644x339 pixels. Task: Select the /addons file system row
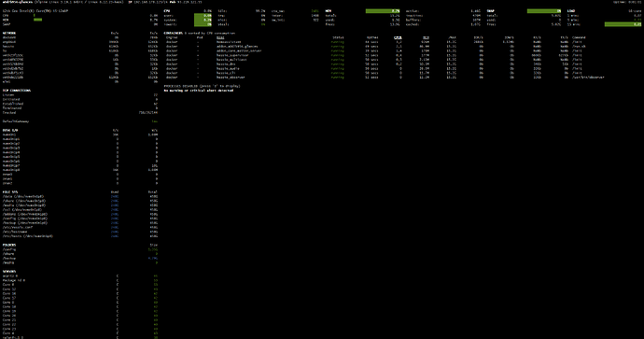(x=80, y=214)
